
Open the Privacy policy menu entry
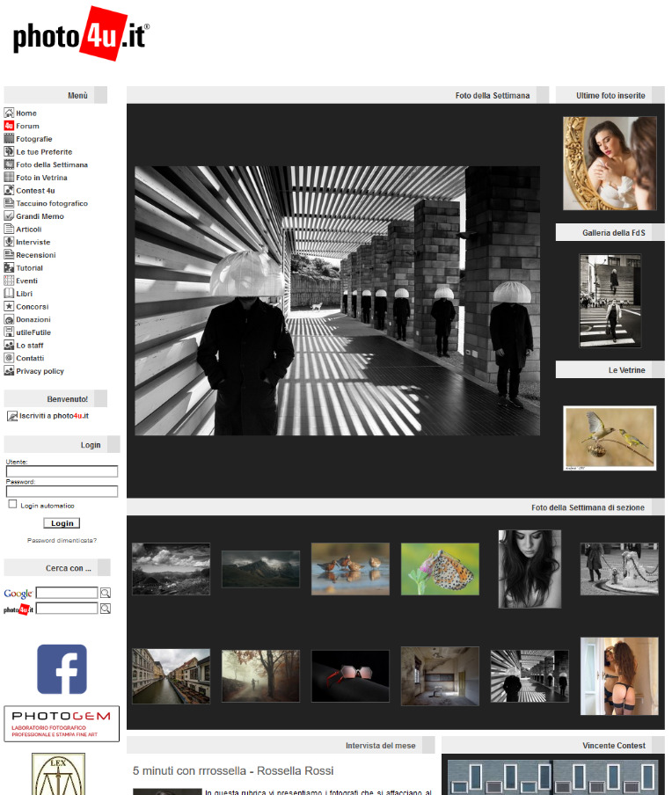(x=40, y=371)
